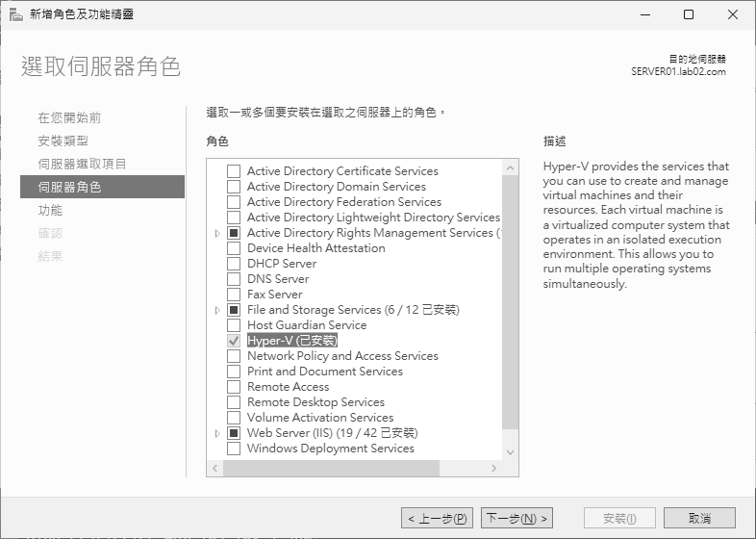Click the 上一步(P) back button
This screenshot has width=756, height=539.
click(x=437, y=518)
